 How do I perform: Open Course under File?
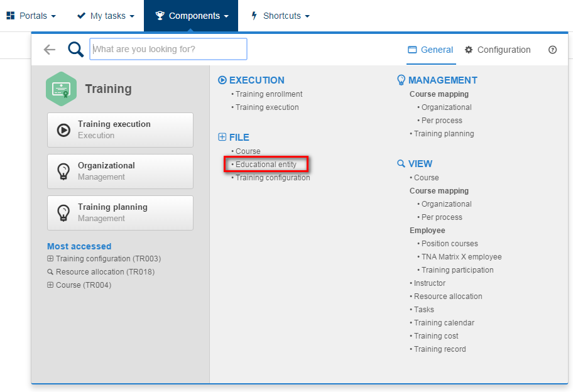(248, 151)
